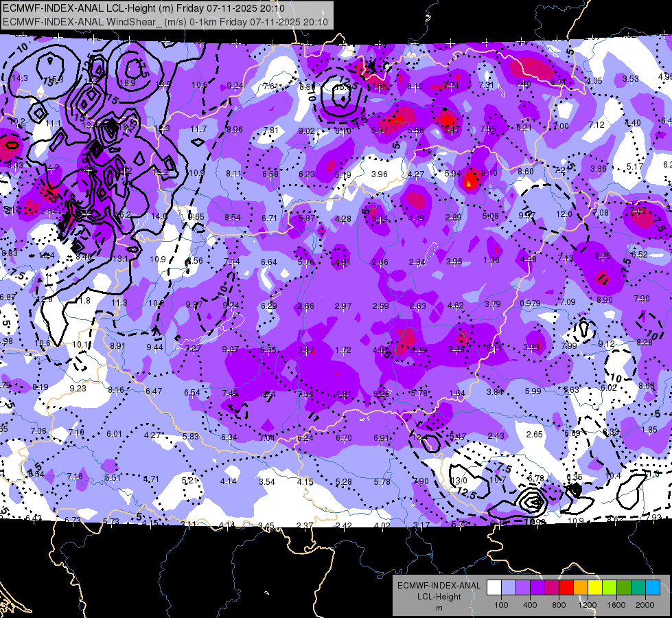Click the light lavender legend swatch

pyautogui.click(x=509, y=587)
